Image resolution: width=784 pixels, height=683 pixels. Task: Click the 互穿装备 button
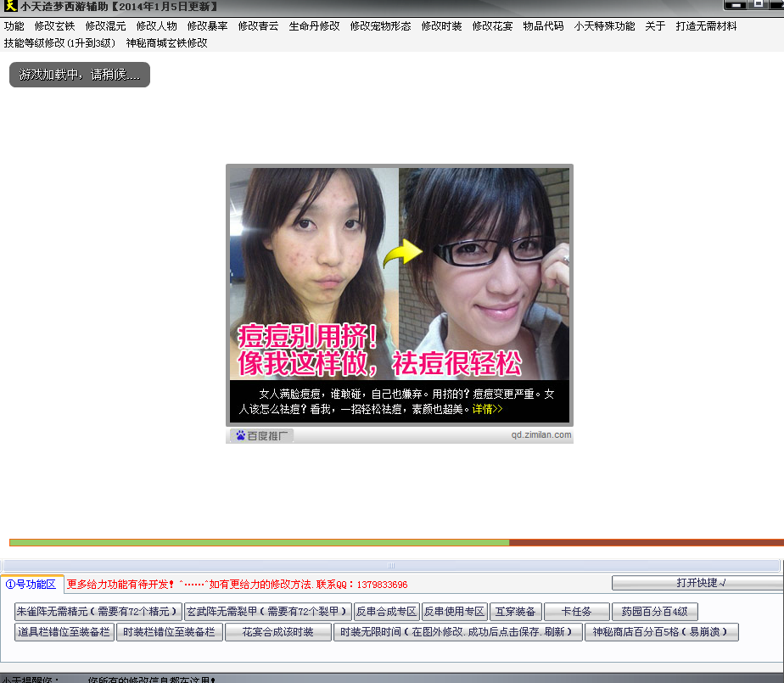click(516, 612)
